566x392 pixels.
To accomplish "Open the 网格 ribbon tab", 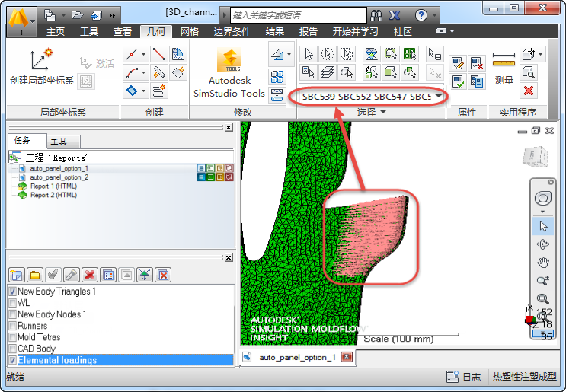I will (x=190, y=32).
